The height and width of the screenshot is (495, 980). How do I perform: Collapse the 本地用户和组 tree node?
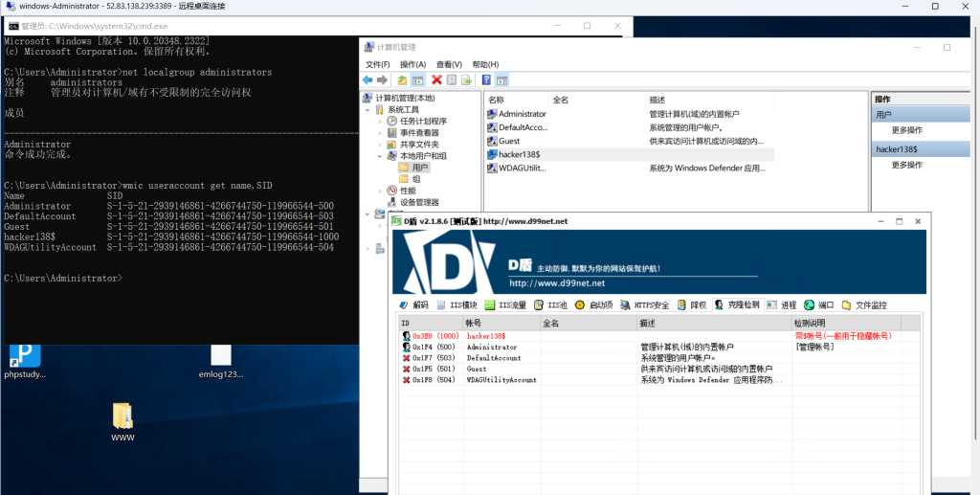(379, 156)
